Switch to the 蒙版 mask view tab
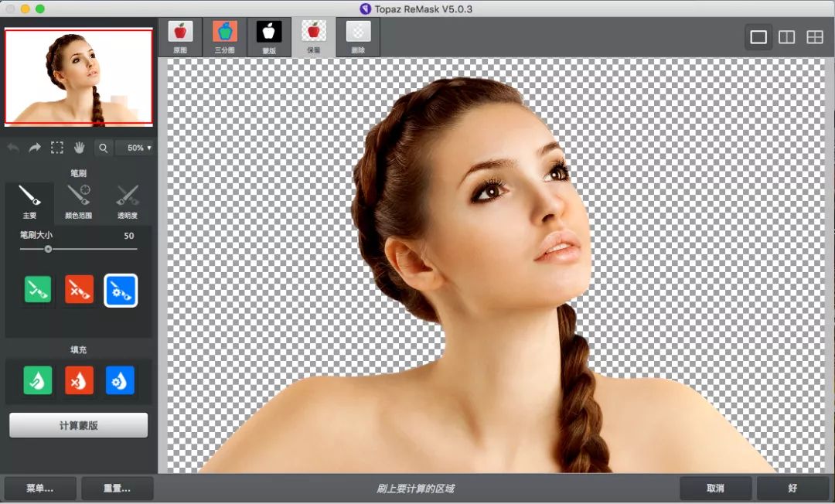The height and width of the screenshot is (504, 835). (x=269, y=37)
